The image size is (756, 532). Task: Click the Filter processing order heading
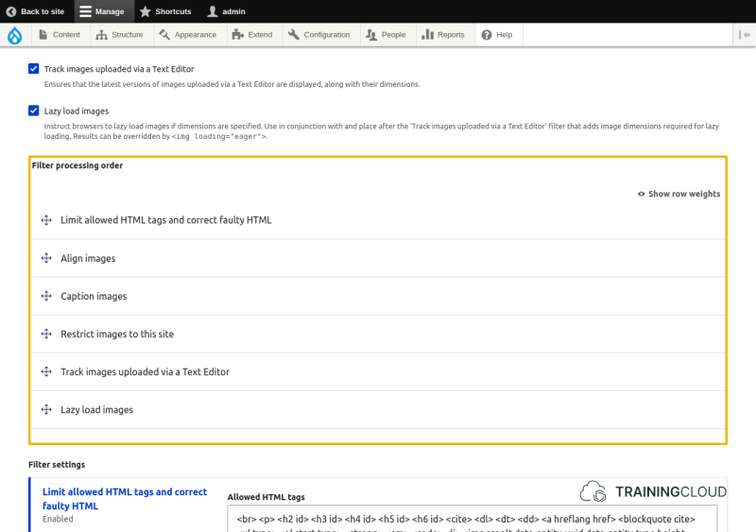[77, 165]
